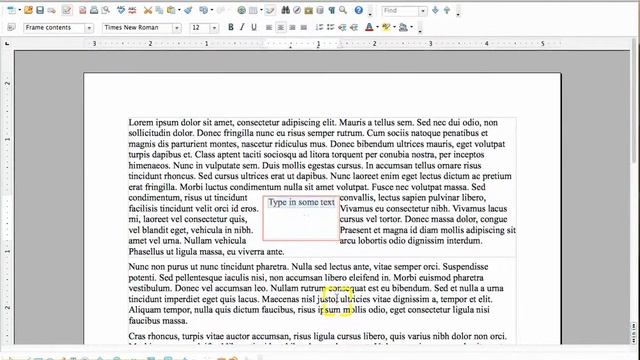
Task: Toggle bulleted list
Action: (x=331, y=27)
